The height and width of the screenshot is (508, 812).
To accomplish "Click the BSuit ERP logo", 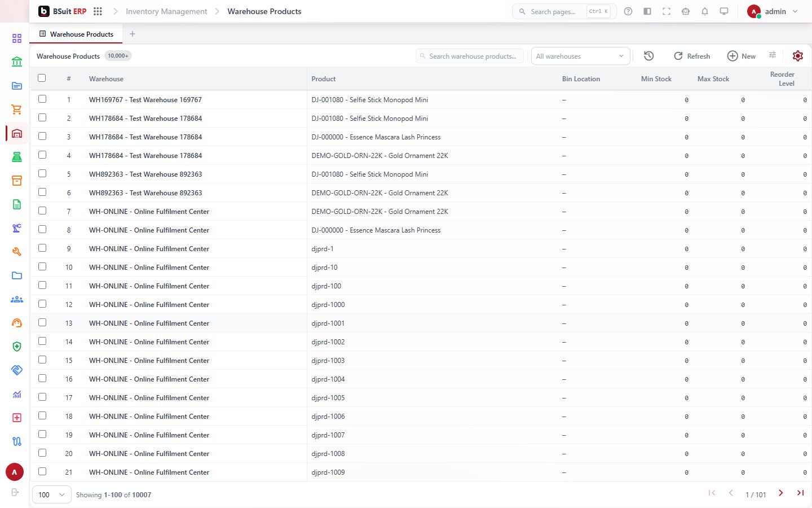I will tap(62, 11).
